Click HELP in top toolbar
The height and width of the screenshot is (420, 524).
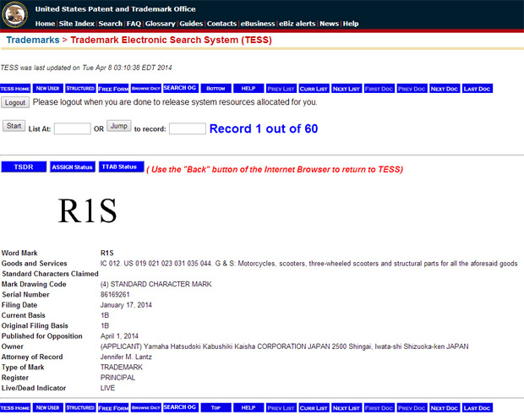coord(248,89)
